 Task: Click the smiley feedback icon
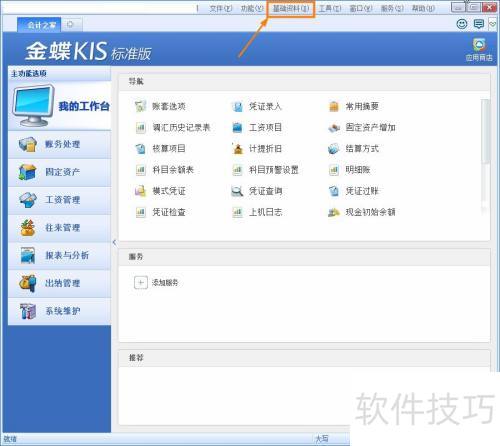[x=462, y=24]
